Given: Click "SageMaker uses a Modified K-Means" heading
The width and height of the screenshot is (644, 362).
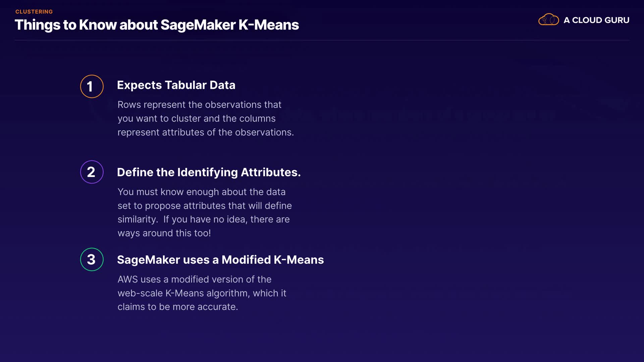Looking at the screenshot, I should click(x=220, y=260).
